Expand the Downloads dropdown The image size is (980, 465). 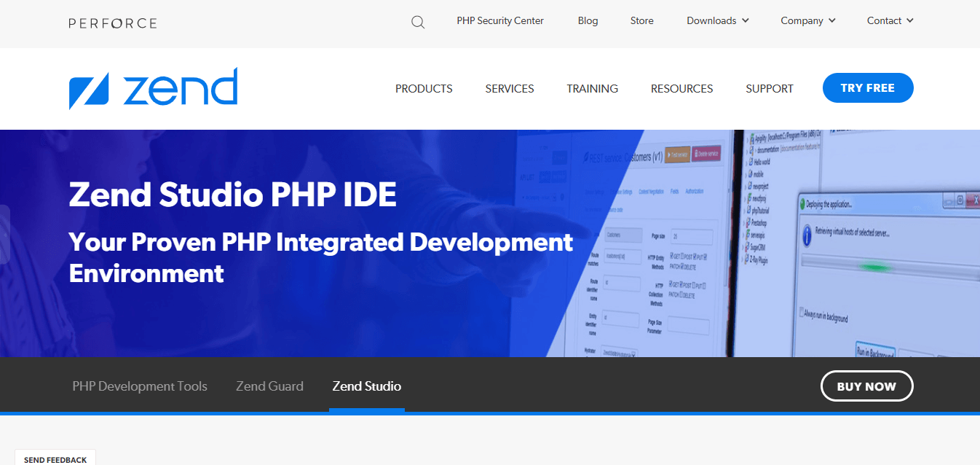(x=718, y=21)
